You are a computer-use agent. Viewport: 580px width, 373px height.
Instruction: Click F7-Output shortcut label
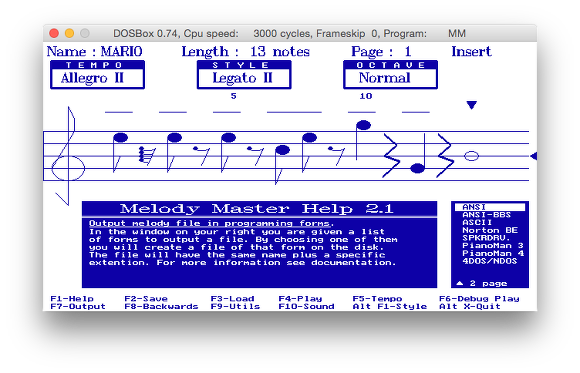click(78, 306)
